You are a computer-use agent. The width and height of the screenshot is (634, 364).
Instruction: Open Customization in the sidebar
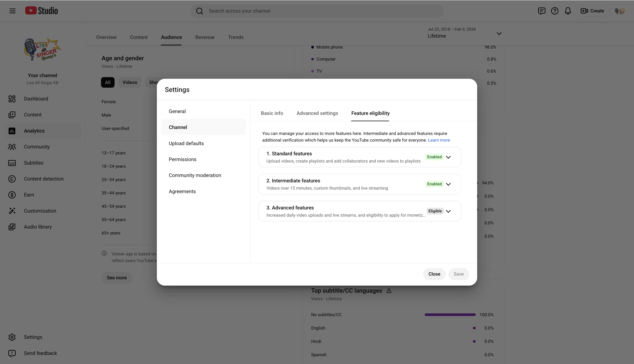click(x=42, y=211)
